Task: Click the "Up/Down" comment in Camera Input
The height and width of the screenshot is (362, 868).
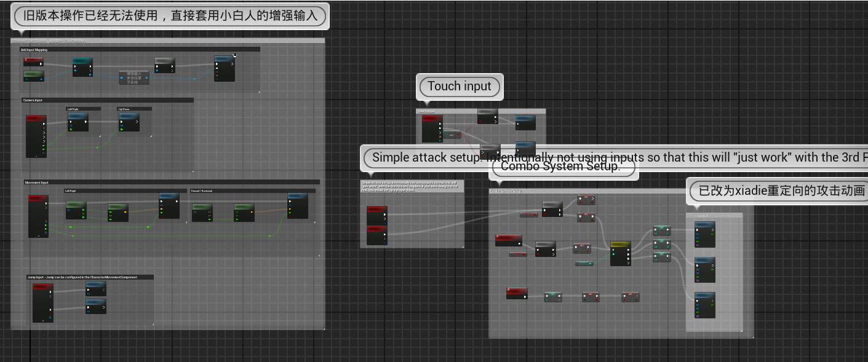Action: pyautogui.click(x=134, y=109)
